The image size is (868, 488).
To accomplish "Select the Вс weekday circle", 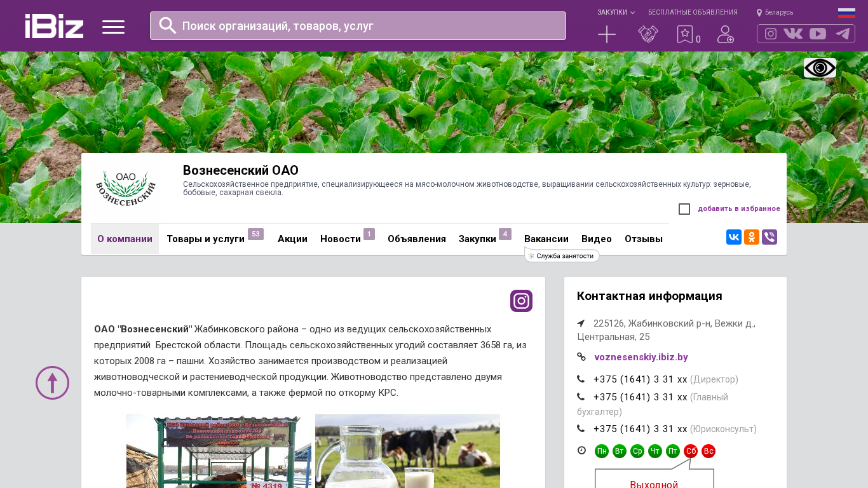I will [x=709, y=451].
